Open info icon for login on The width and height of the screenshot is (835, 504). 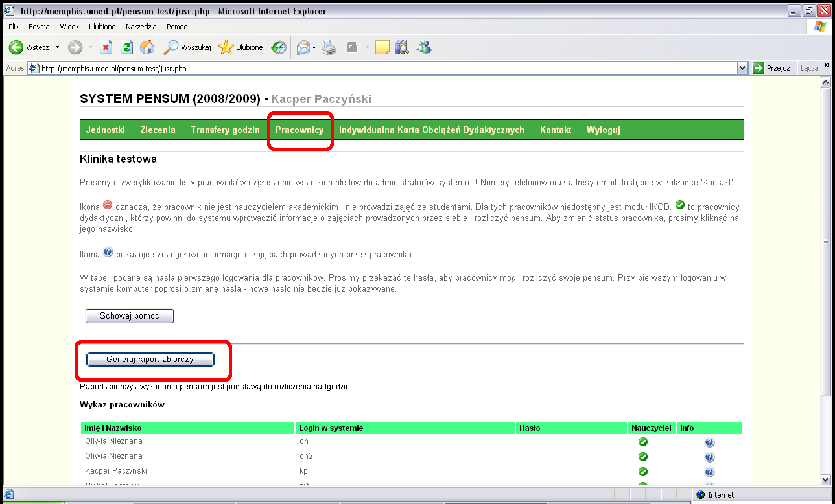pos(709,442)
